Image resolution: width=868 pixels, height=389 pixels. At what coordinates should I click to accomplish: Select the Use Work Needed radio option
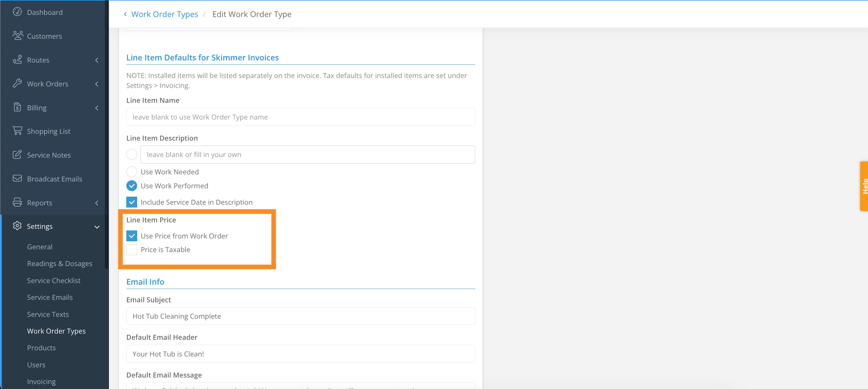tap(132, 172)
